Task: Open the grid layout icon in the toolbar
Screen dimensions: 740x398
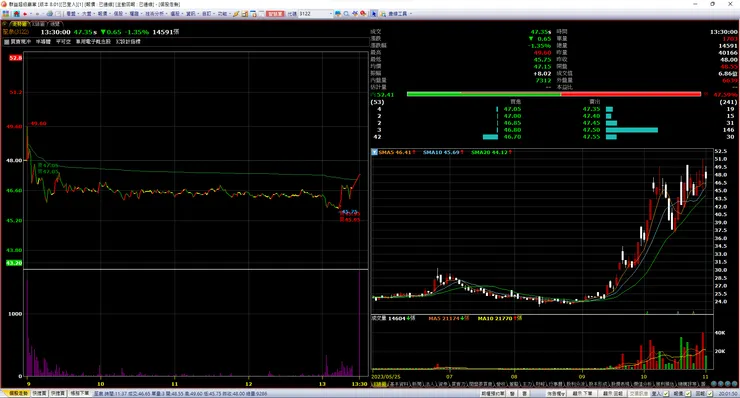Action: coord(6,14)
